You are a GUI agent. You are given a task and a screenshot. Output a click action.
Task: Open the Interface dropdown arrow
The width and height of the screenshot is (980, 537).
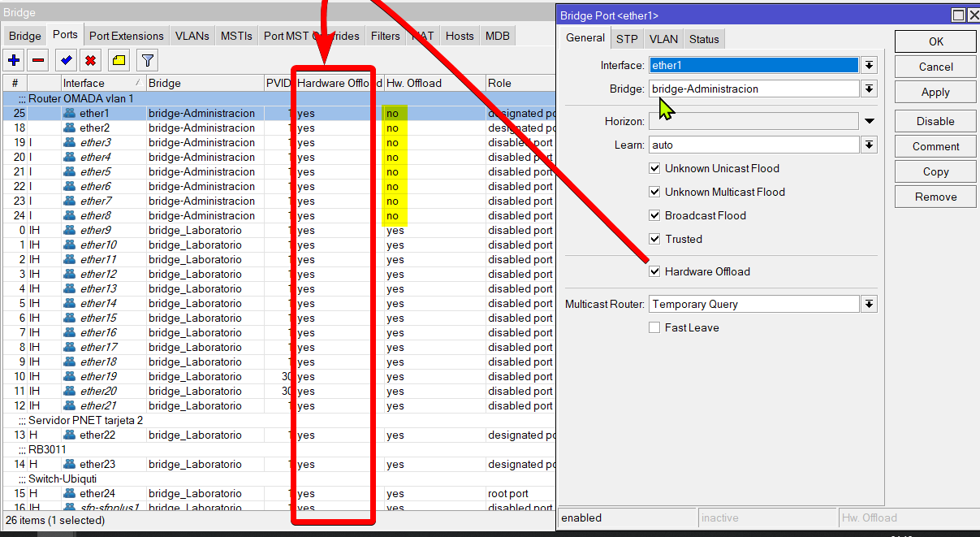(x=869, y=65)
